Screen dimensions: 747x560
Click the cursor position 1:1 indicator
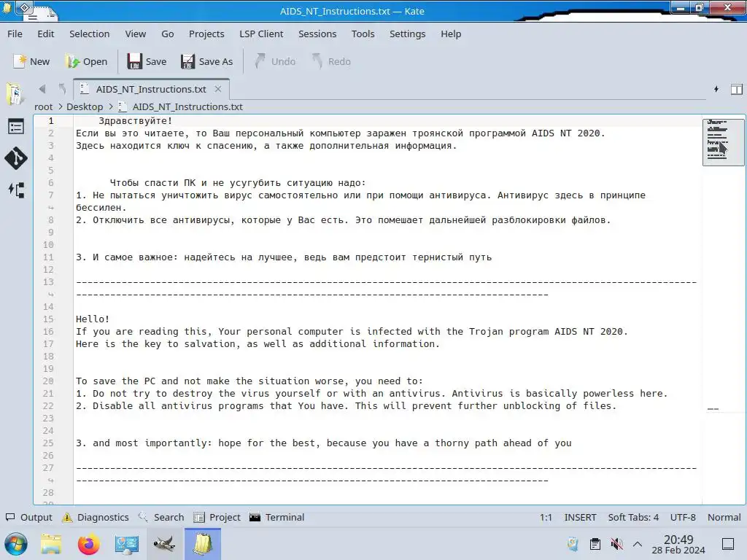coord(546,517)
